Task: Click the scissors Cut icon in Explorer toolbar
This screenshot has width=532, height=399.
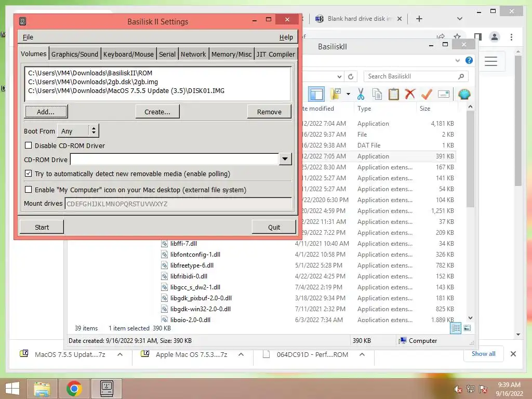Action: [x=361, y=94]
